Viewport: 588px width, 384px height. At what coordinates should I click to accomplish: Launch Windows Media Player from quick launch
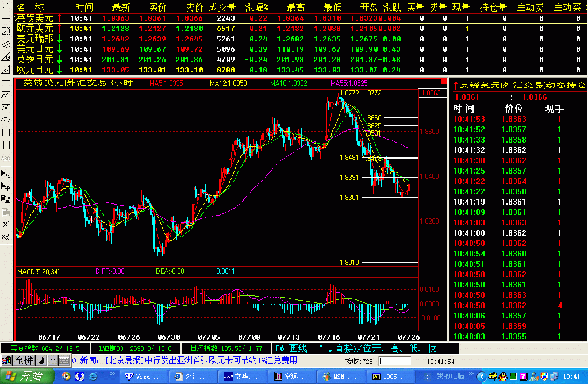click(x=66, y=376)
